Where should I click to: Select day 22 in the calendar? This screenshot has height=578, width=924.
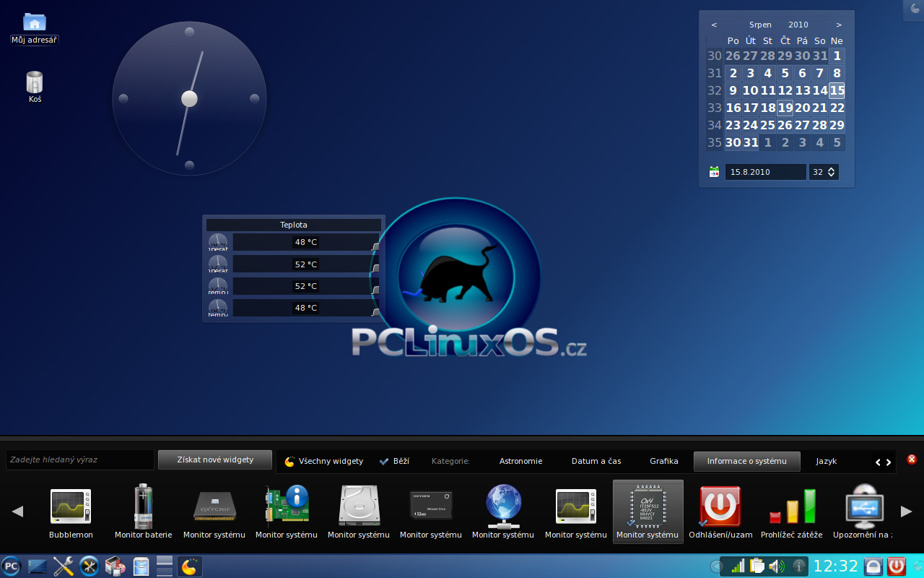coord(837,108)
